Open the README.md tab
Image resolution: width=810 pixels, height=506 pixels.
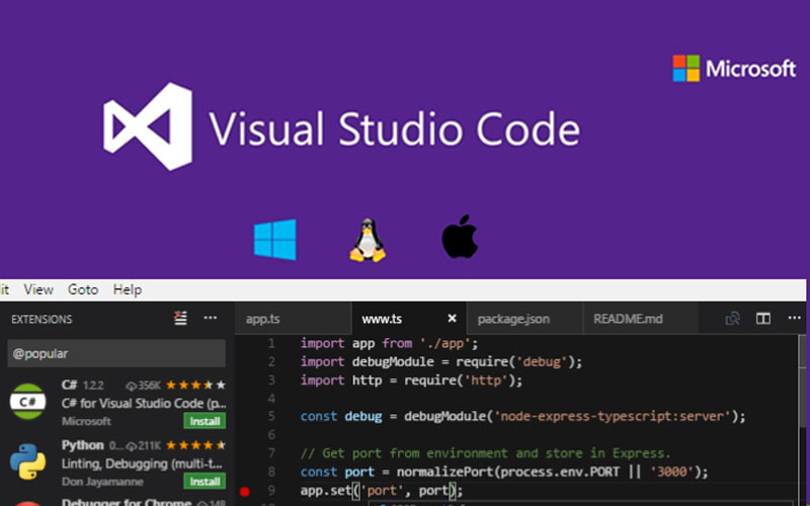click(x=628, y=319)
